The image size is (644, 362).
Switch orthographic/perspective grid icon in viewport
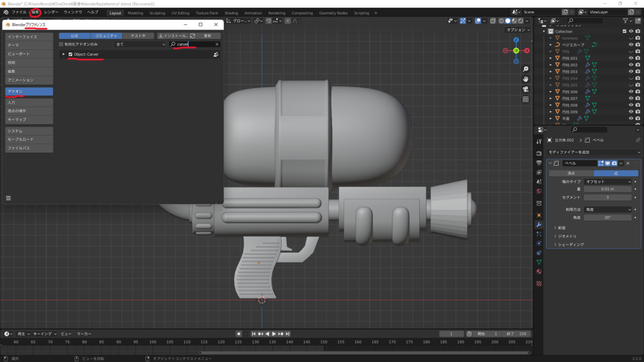[525, 99]
